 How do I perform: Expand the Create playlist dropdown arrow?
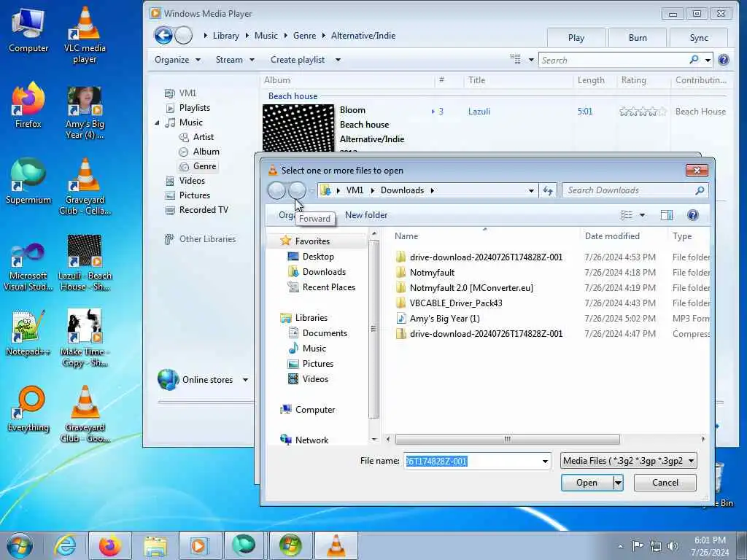click(338, 60)
